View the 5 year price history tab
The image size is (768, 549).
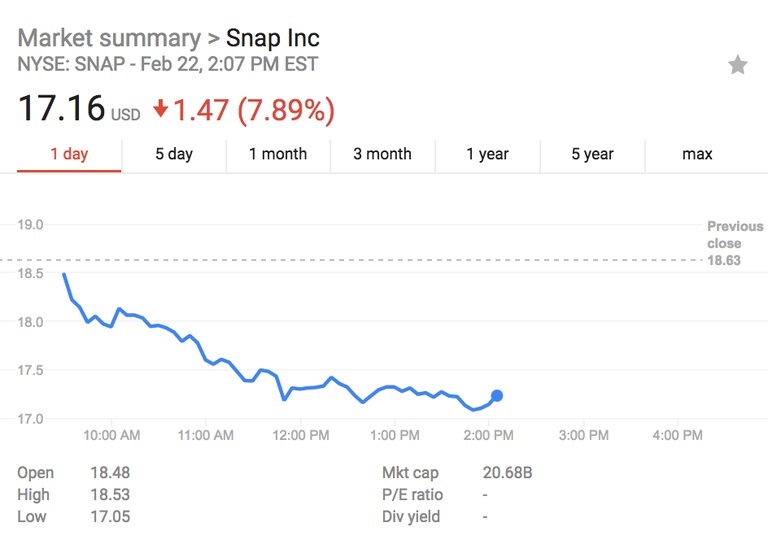coord(592,154)
